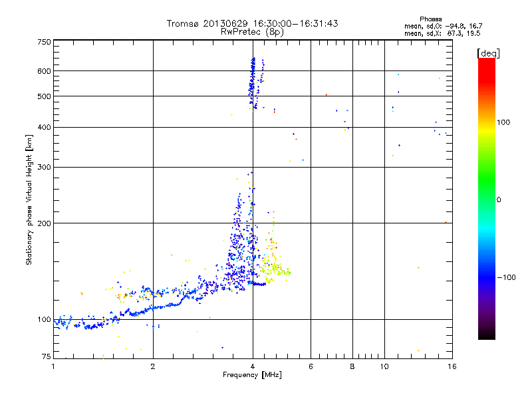
Task: Click the subtitle 'RwPretec (8p)'
Action: 252,32
